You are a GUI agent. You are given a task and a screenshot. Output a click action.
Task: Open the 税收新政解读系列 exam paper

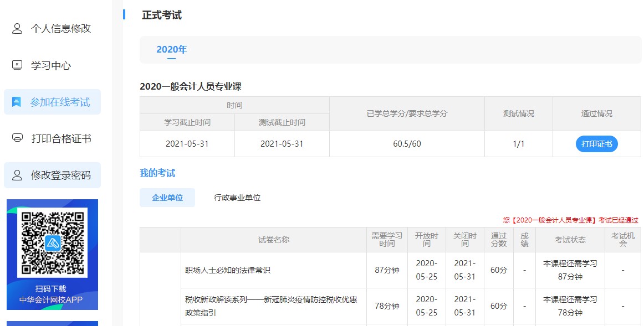272,306
